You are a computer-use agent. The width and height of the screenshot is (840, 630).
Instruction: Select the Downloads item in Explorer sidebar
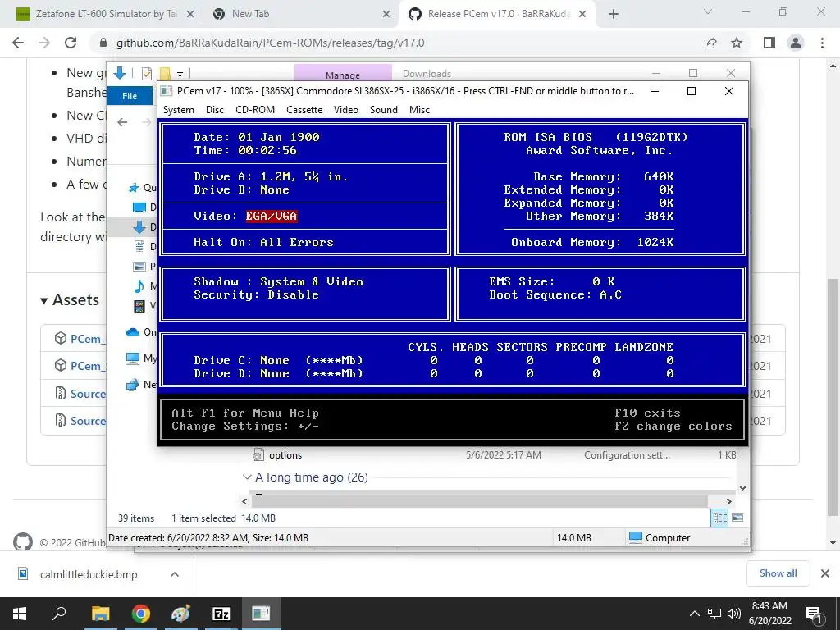click(x=144, y=227)
